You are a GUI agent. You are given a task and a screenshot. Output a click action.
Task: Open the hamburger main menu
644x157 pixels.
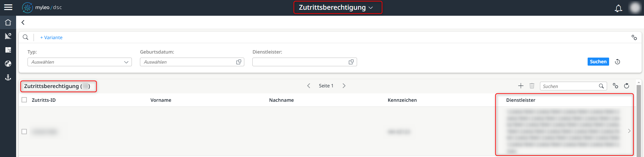click(8, 7)
